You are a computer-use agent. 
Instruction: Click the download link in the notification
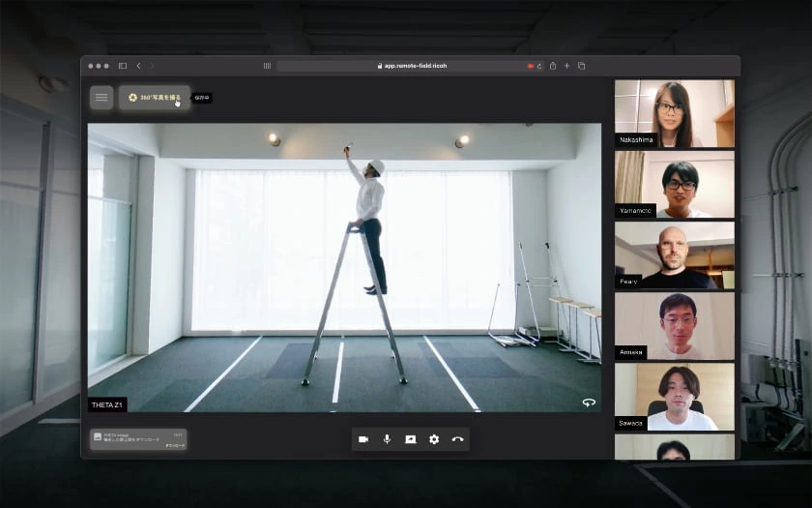[x=175, y=446]
